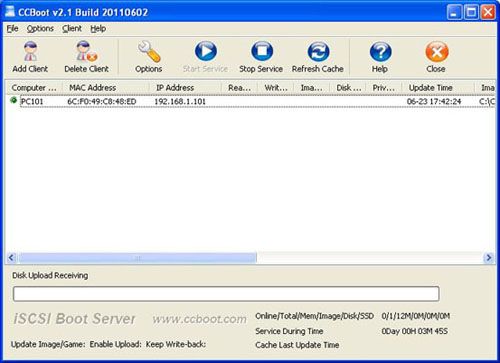Viewport: 500px width, 363px height.
Task: Click the orange Close toolbar icon
Action: coord(437,52)
